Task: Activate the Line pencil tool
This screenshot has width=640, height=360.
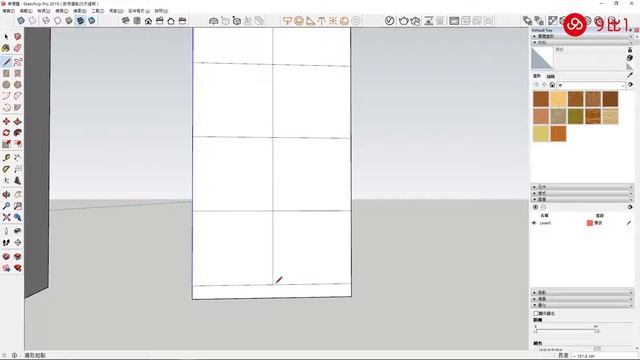Action: click(x=6, y=62)
